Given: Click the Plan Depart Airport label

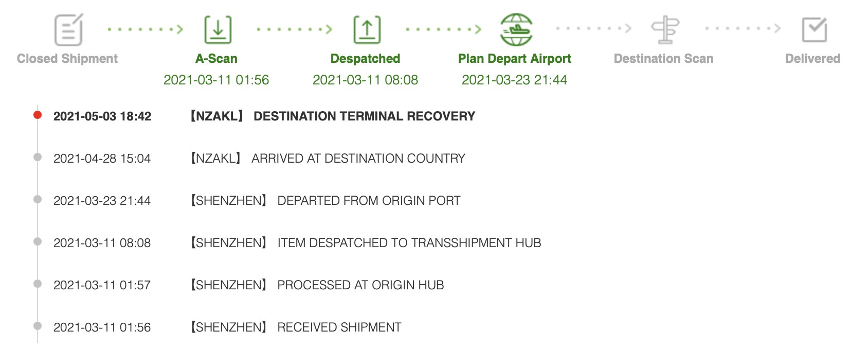Looking at the screenshot, I should point(515,59).
